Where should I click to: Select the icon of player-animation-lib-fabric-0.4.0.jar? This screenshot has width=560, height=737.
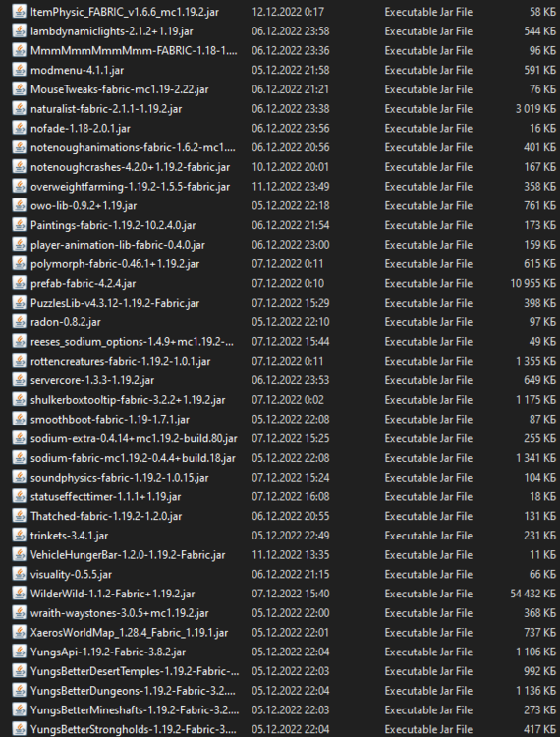point(19,245)
